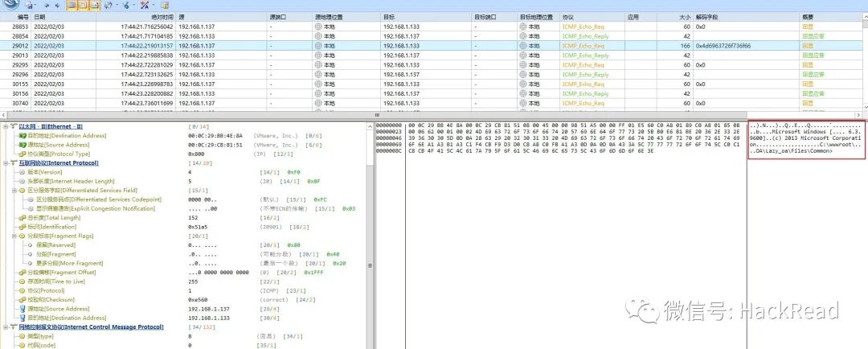This screenshot has height=349, width=868.
Task: Collapse the Fragment Flags tree node
Action: pos(15,236)
